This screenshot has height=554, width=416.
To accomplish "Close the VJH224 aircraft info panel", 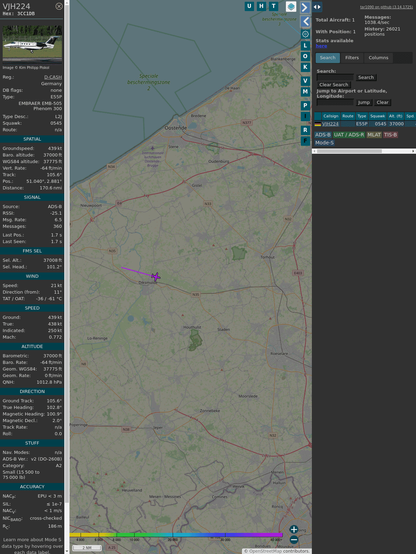I will (x=59, y=6).
